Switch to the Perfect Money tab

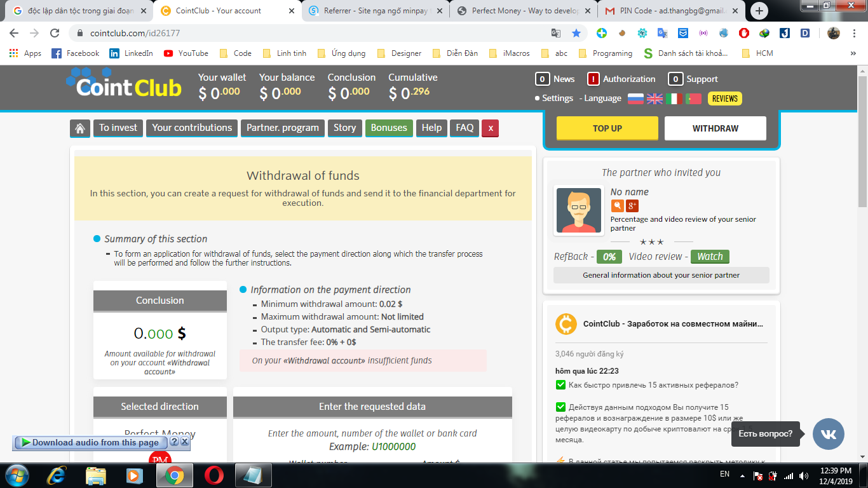click(x=524, y=11)
